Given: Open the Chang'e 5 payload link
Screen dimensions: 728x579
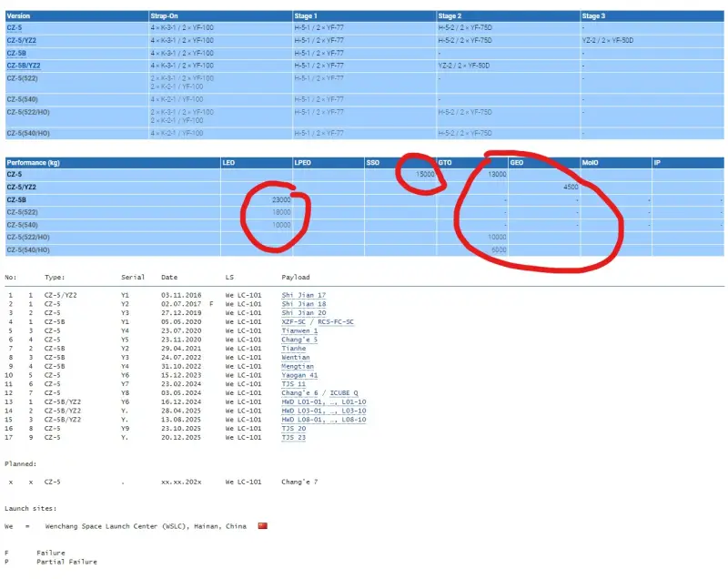Looking at the screenshot, I should click(299, 340).
